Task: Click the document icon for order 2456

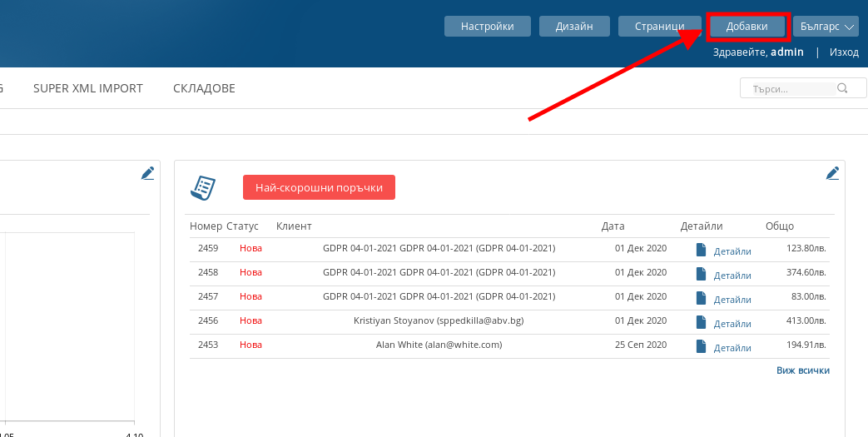Action: (701, 322)
